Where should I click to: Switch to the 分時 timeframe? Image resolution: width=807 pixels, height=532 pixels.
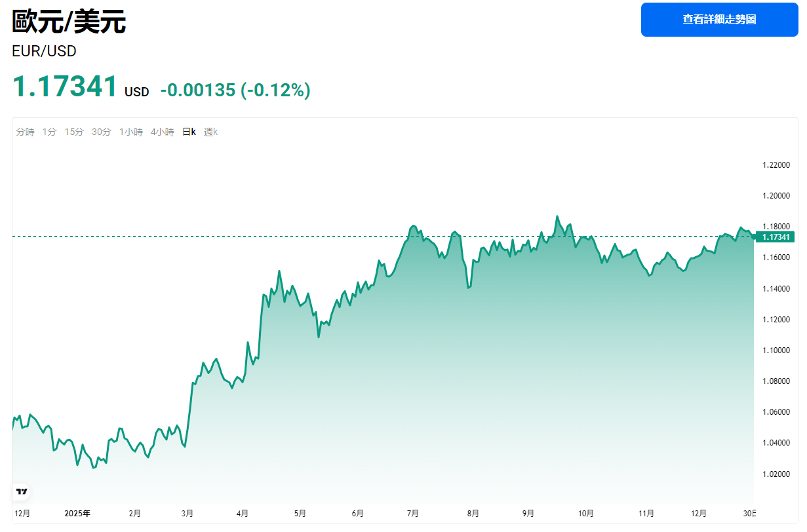26,132
